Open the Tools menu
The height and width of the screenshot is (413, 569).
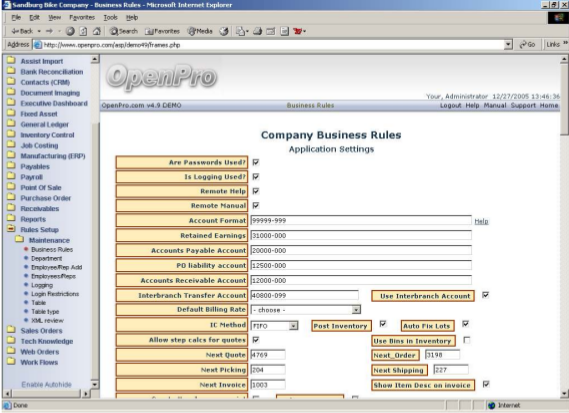click(110, 17)
